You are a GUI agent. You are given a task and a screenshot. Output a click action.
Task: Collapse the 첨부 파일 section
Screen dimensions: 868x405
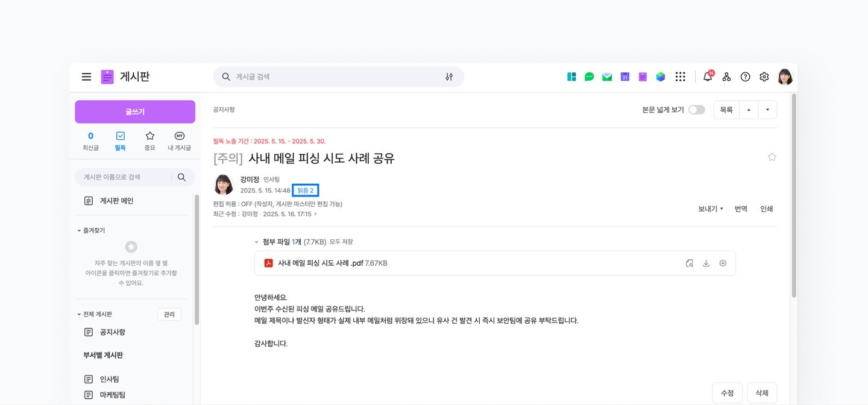click(x=256, y=242)
